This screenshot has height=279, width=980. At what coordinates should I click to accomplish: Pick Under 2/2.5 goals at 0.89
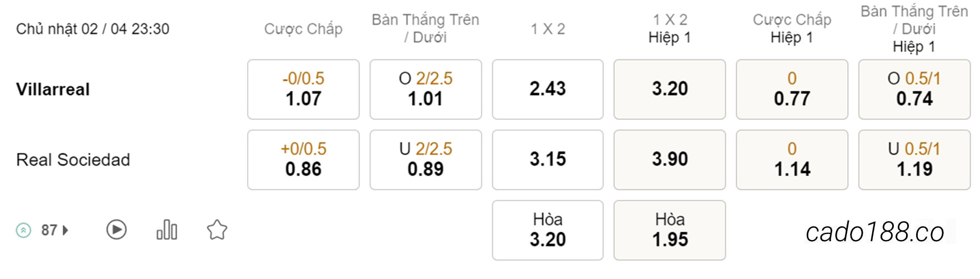click(x=426, y=160)
